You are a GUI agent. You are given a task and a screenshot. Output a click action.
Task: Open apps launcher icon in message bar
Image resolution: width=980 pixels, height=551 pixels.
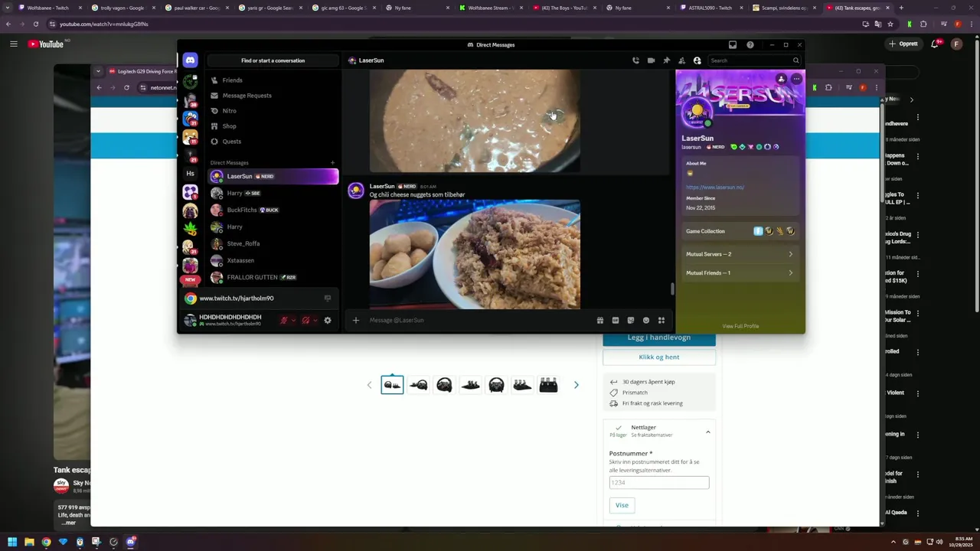[661, 320]
